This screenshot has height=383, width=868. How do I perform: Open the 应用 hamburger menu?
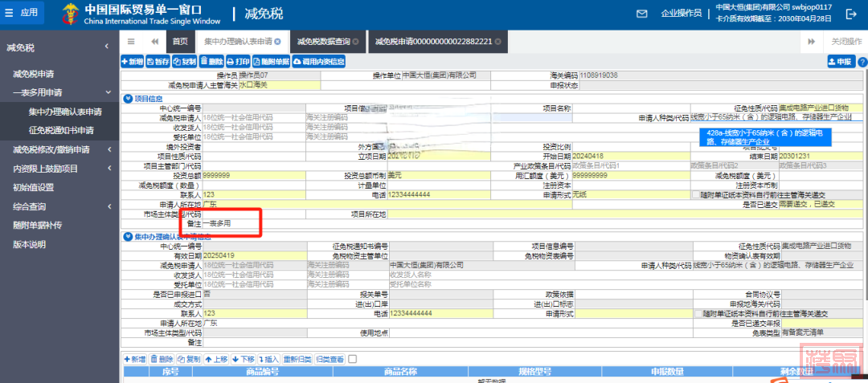23,13
